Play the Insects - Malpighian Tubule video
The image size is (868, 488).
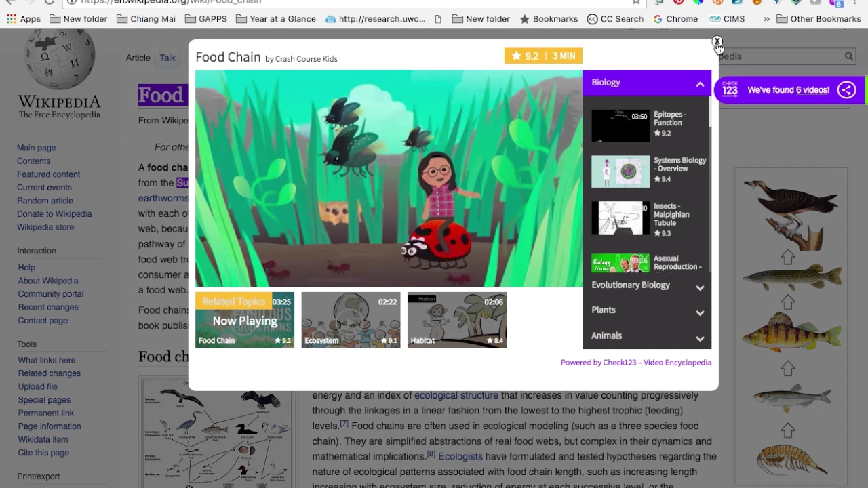tap(620, 218)
